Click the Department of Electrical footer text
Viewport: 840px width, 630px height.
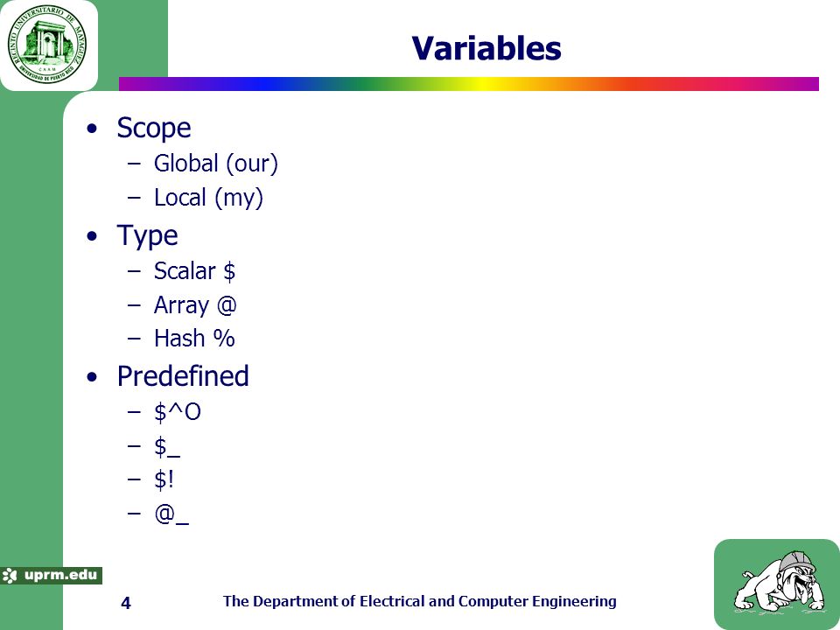coord(419,602)
